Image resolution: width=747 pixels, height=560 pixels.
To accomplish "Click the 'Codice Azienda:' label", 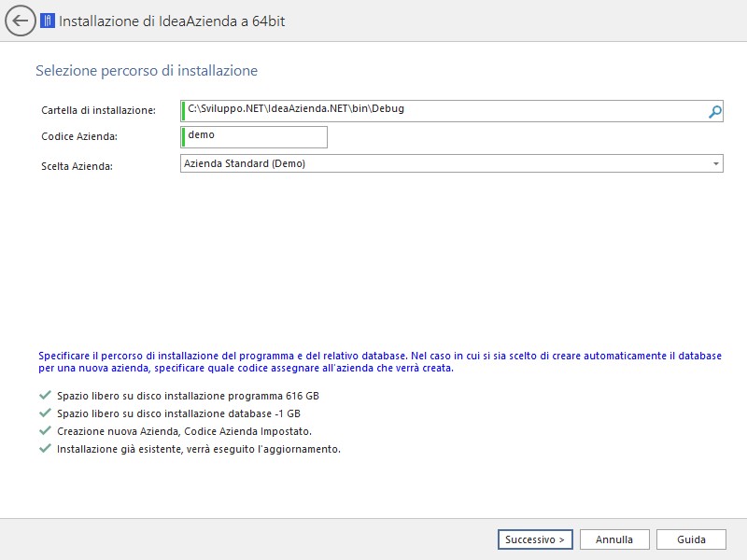I will (x=79, y=136).
